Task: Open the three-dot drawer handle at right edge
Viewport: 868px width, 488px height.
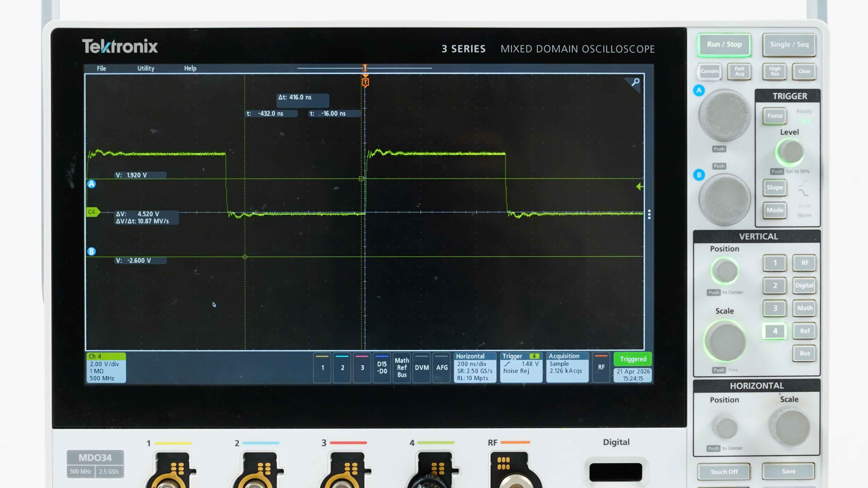Action: click(649, 215)
